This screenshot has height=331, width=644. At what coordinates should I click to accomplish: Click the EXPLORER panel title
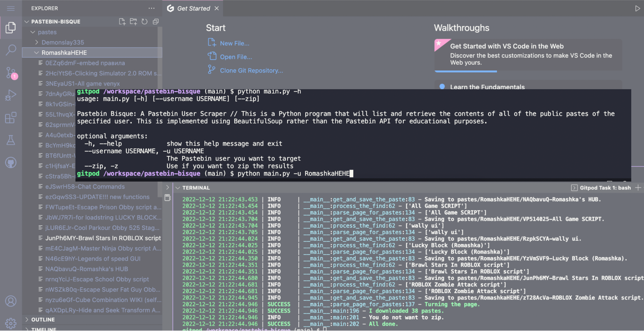pos(45,8)
